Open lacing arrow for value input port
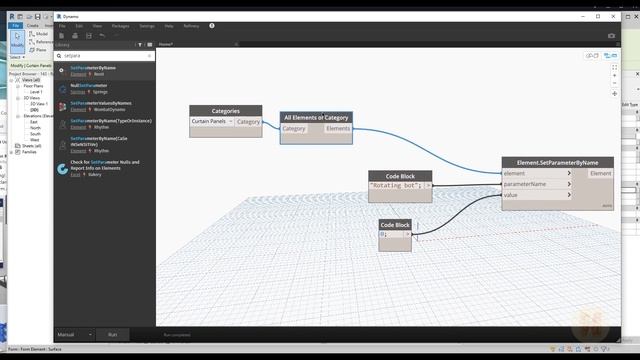The width and height of the screenshot is (640, 360). [569, 195]
